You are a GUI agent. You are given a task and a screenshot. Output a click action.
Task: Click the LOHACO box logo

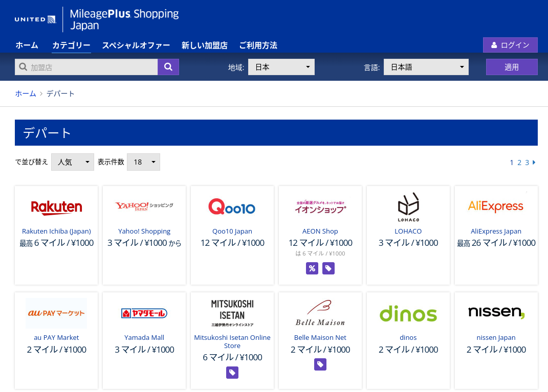point(408,207)
